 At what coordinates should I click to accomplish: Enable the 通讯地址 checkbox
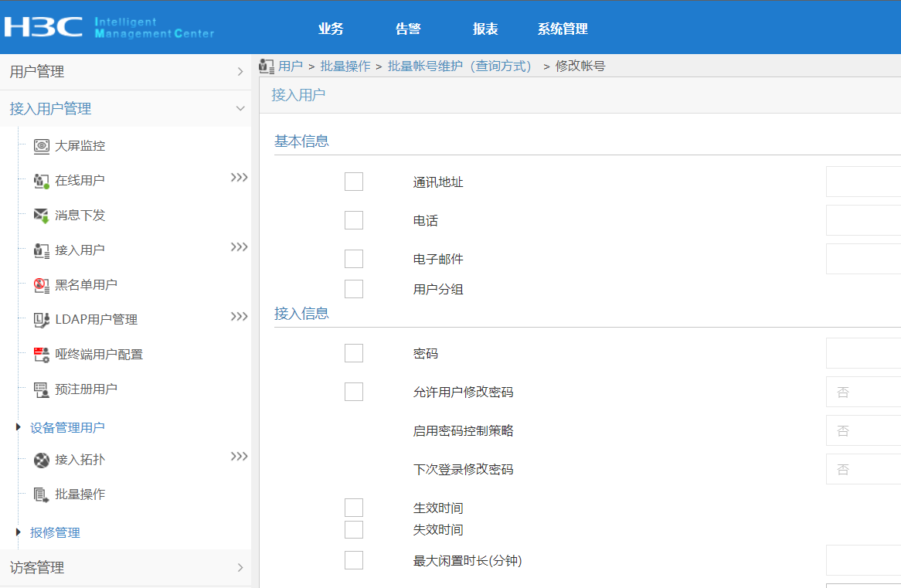(354, 182)
